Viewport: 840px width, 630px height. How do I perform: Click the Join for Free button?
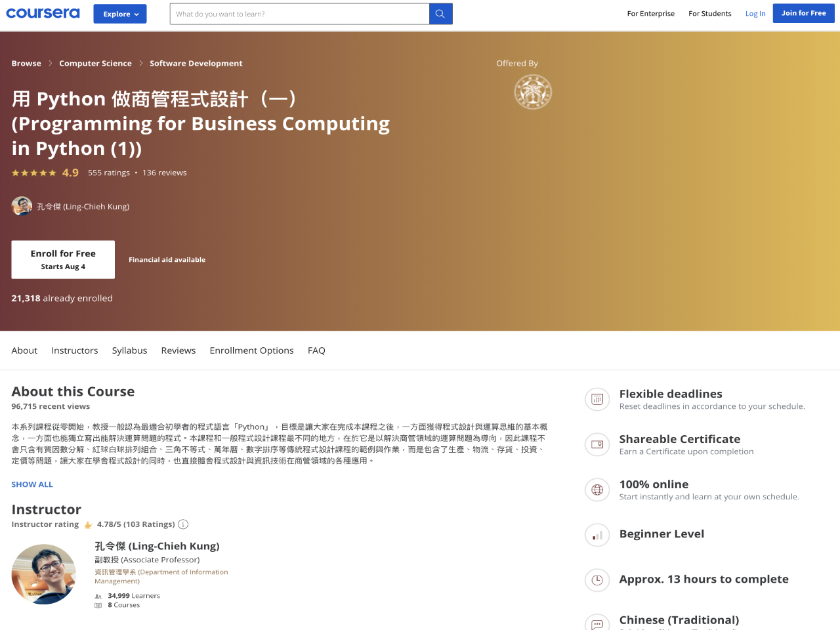pos(804,13)
